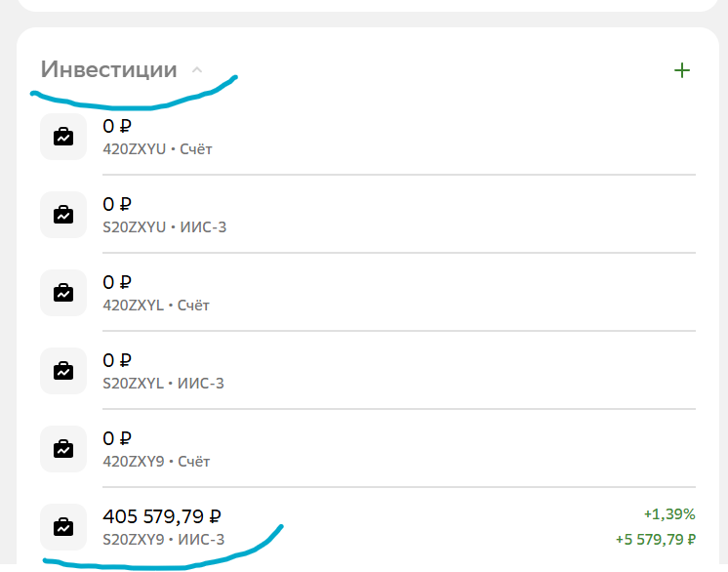Click briefcase icon of 420ZXYU Счёт account
The height and width of the screenshot is (572, 728).
click(x=63, y=137)
